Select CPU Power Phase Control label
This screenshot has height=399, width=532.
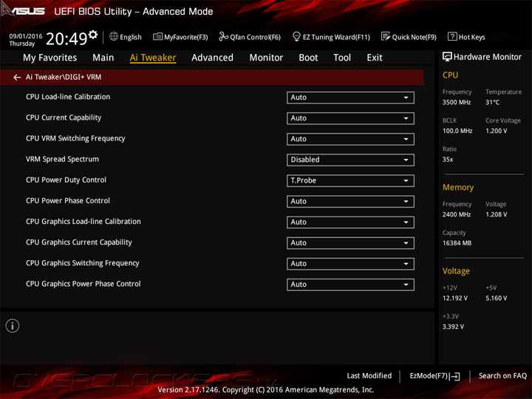(68, 201)
